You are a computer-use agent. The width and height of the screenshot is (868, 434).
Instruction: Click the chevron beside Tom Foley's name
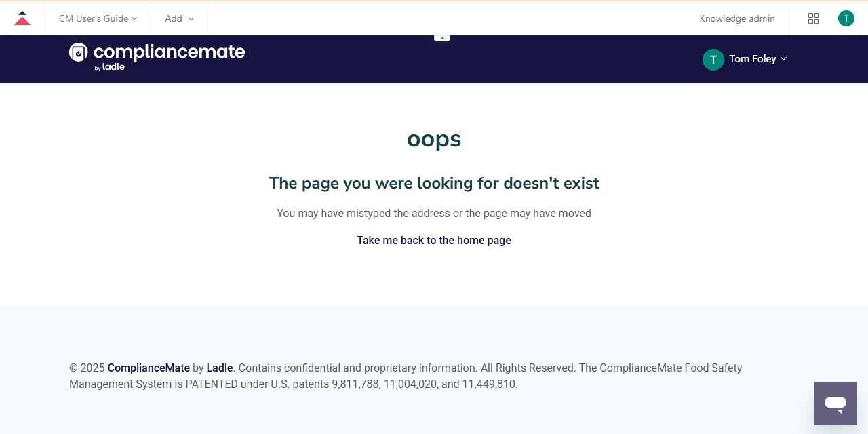point(784,59)
